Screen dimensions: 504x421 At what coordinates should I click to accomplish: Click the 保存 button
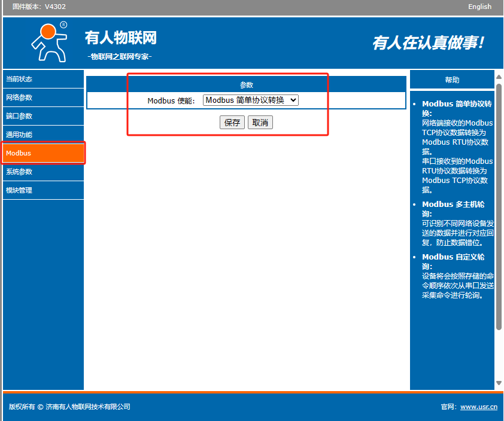(x=232, y=123)
